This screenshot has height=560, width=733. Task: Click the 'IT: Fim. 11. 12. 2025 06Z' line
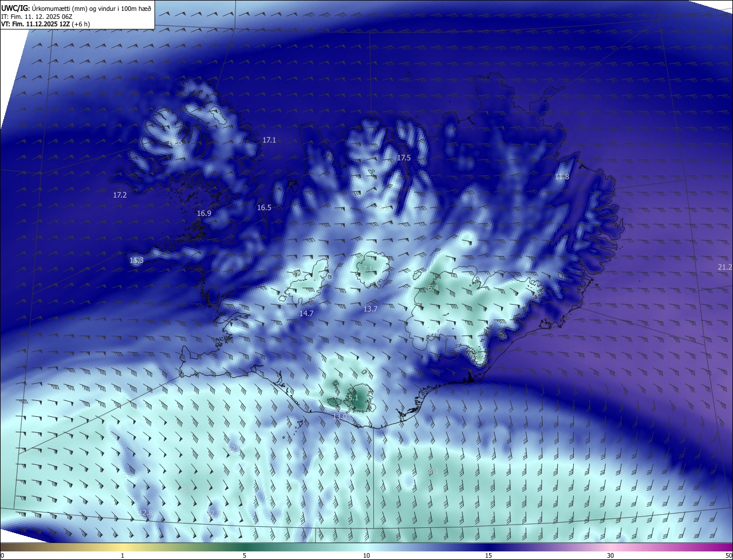pyautogui.click(x=36, y=16)
